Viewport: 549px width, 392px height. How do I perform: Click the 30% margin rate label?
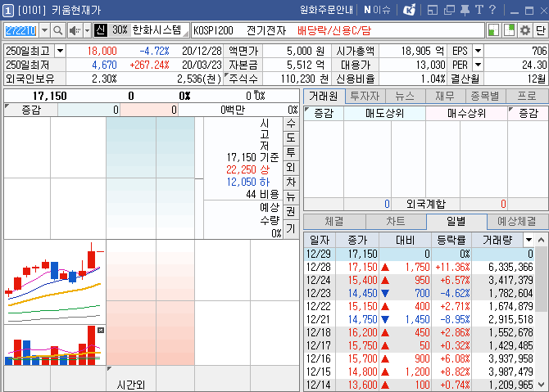pyautogui.click(x=120, y=30)
